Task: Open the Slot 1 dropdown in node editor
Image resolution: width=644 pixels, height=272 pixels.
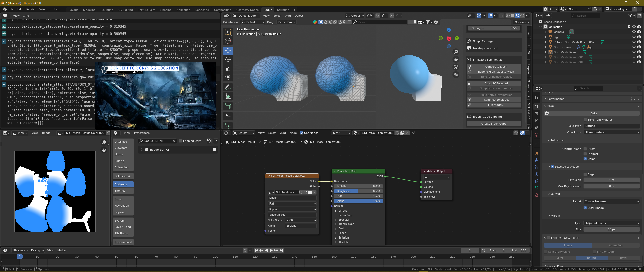Action: click(341, 133)
